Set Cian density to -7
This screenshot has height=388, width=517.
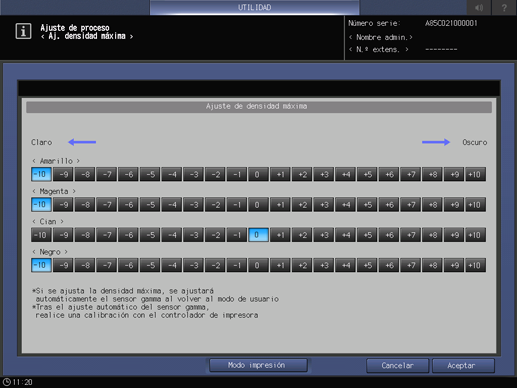(106, 235)
